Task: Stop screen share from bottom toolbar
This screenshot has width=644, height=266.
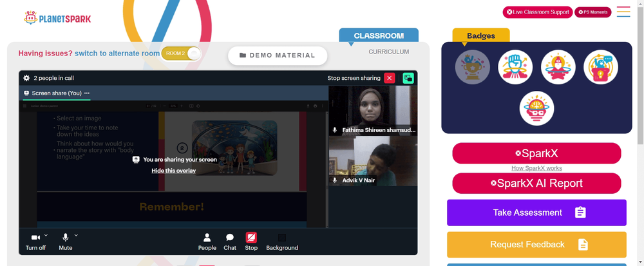Action: 251,242
